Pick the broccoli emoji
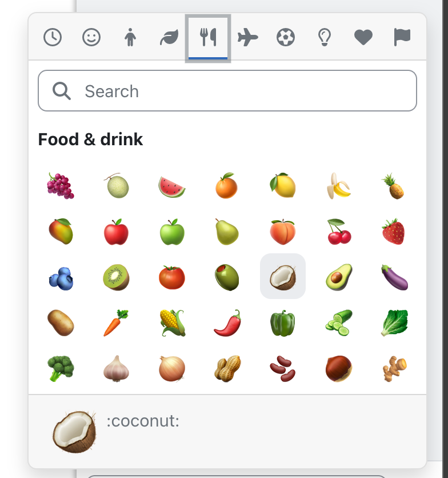 tap(61, 368)
